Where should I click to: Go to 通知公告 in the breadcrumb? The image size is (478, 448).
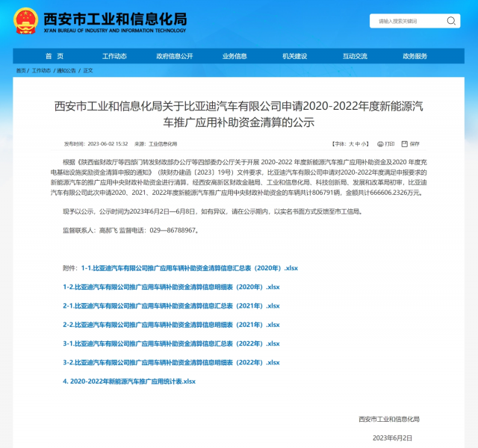66,71
